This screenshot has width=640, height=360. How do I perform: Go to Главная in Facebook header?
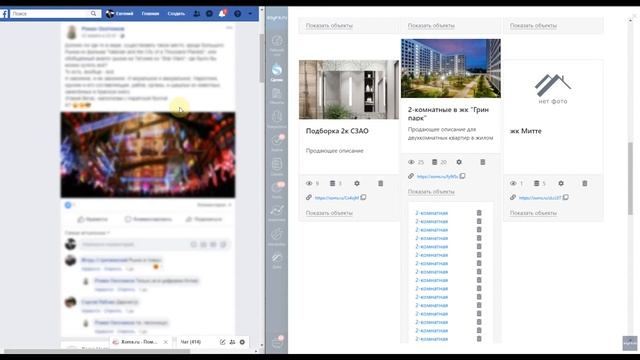(150, 13)
